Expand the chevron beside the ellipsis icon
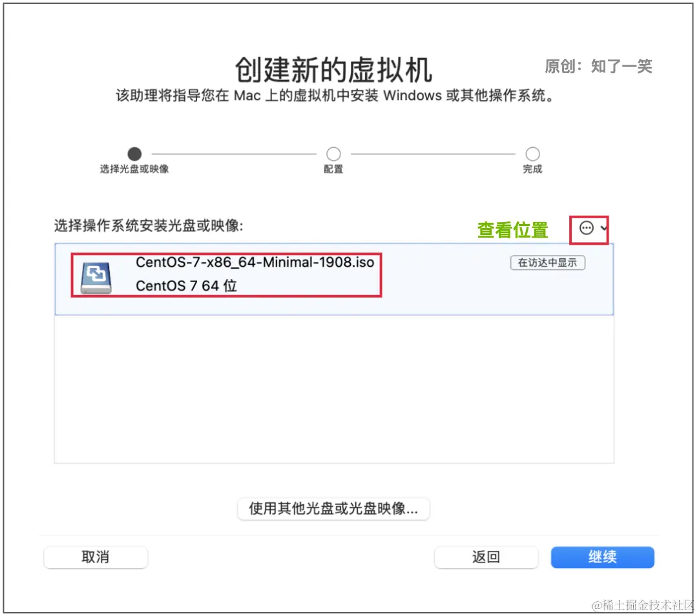The height and width of the screenshot is (616, 699). [x=603, y=228]
